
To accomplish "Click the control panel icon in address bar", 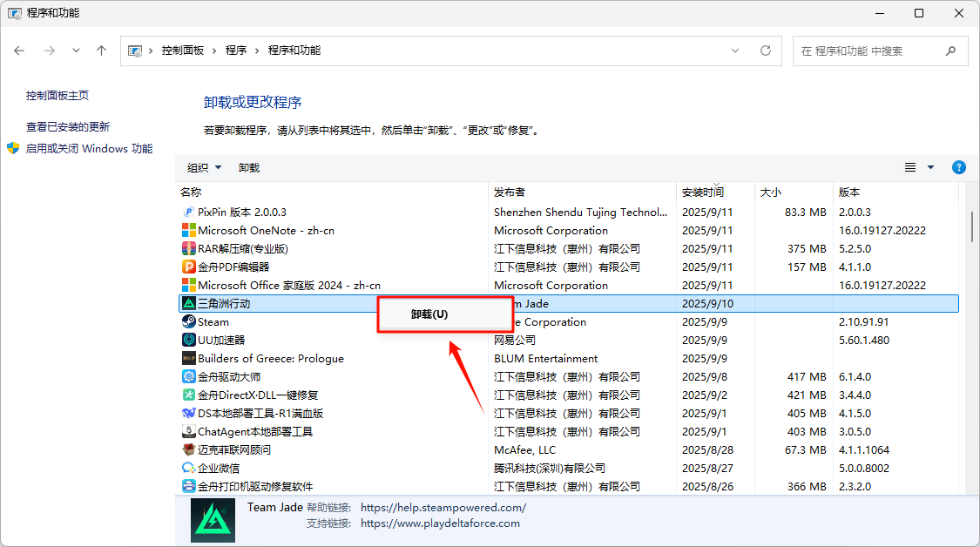I will (x=134, y=51).
